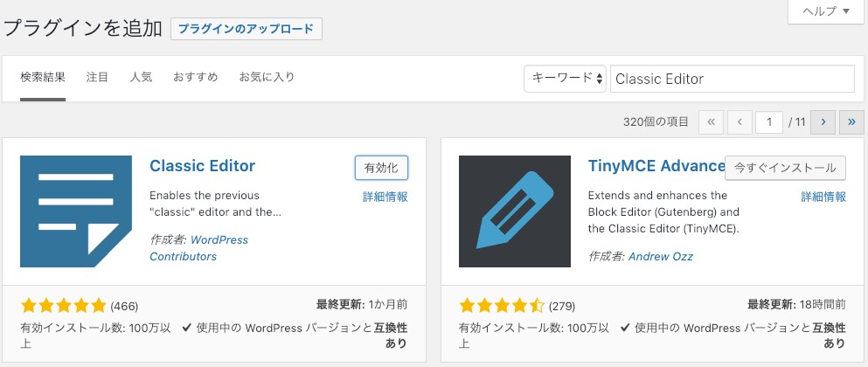Go to the next results page
This screenshot has width=868, height=367.
click(823, 122)
